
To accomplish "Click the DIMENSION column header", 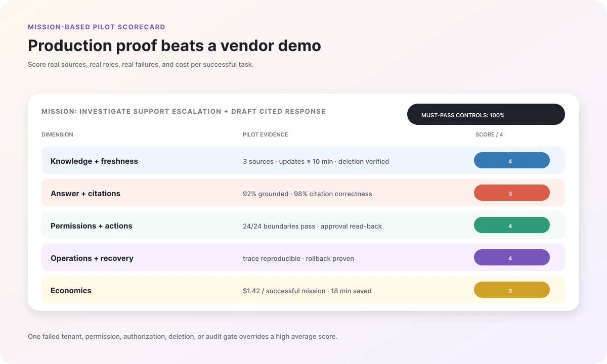I will (57, 134).
